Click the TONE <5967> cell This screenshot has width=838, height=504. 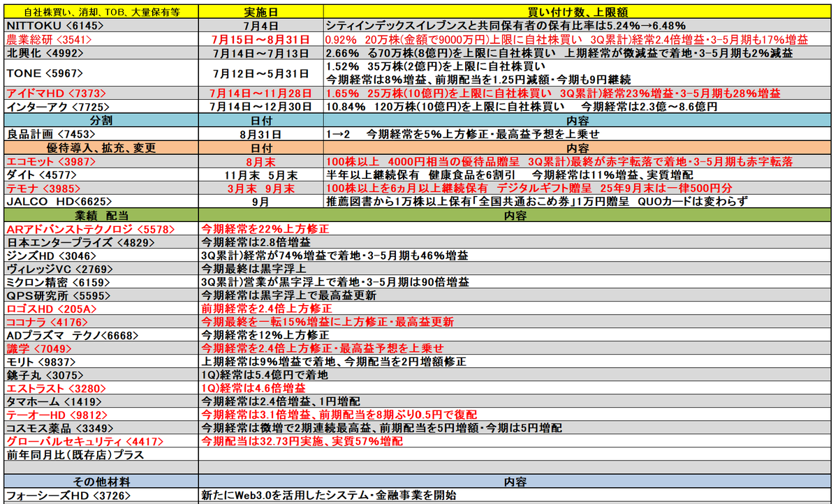[x=101, y=73]
